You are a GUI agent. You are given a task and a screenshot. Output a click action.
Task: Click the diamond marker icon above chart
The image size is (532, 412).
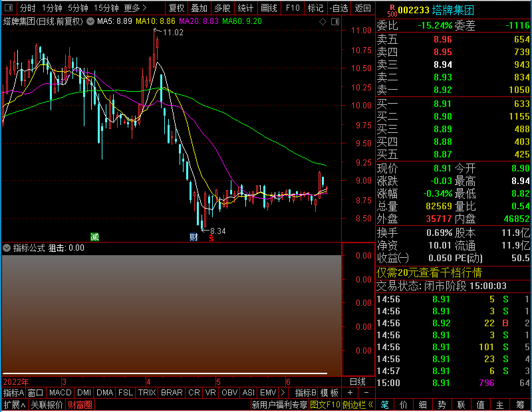click(x=323, y=22)
